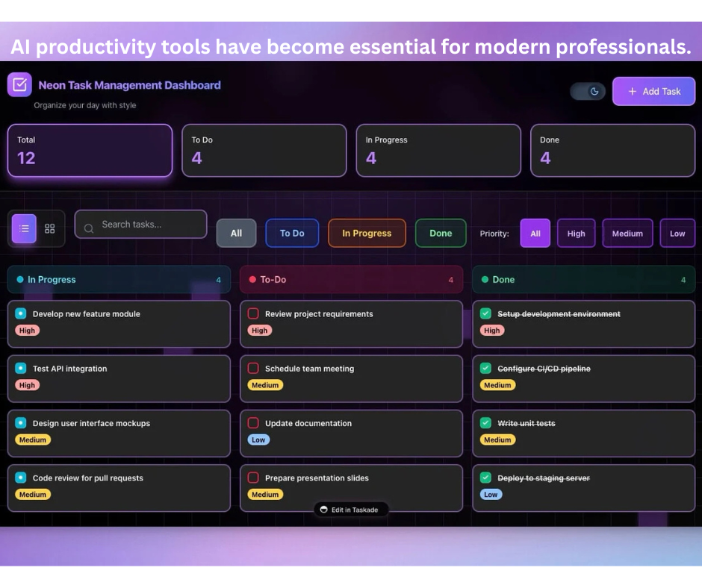Check Schedule team meeting checkbox
Image resolution: width=702 pixels, height=588 pixels.
pyautogui.click(x=253, y=368)
